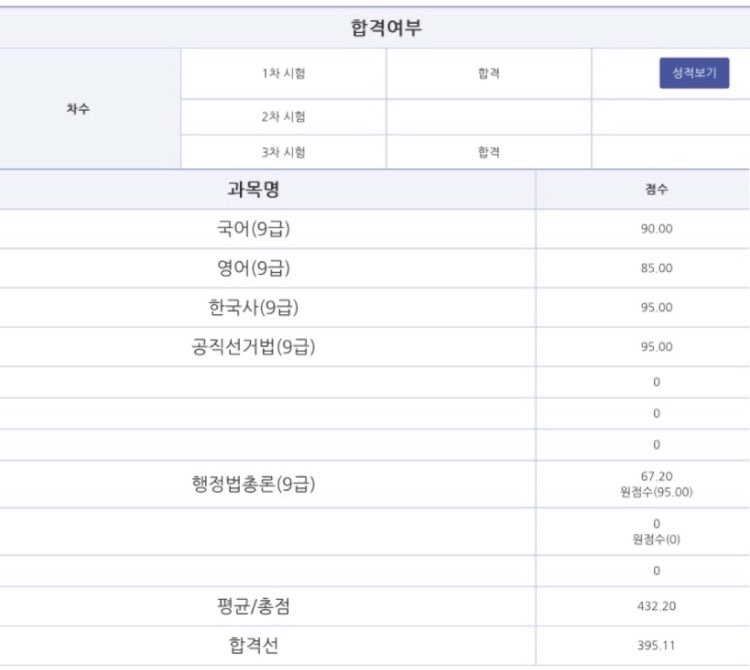Viewport: 750px width, 670px height.
Task: Click the 점수 column header
Action: tap(656, 189)
